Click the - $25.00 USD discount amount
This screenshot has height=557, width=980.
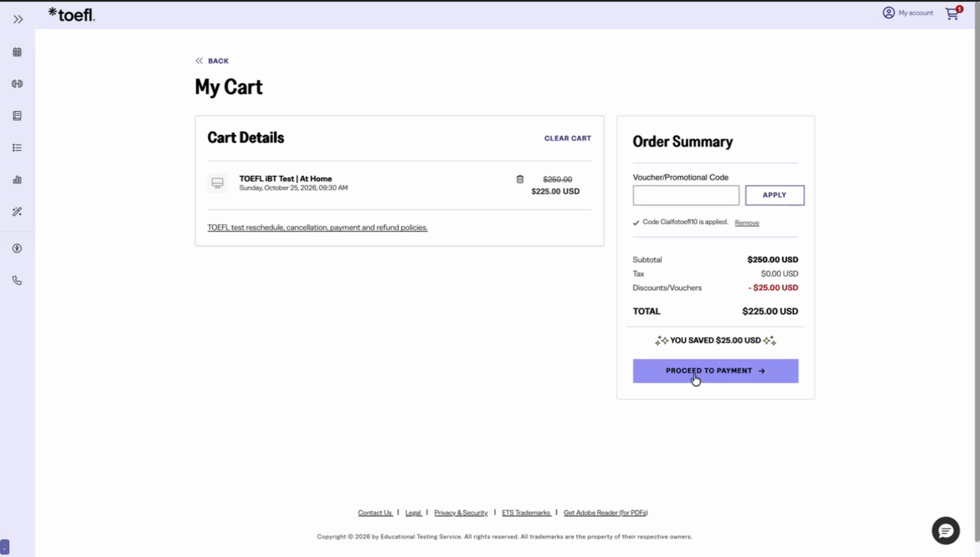pyautogui.click(x=773, y=287)
